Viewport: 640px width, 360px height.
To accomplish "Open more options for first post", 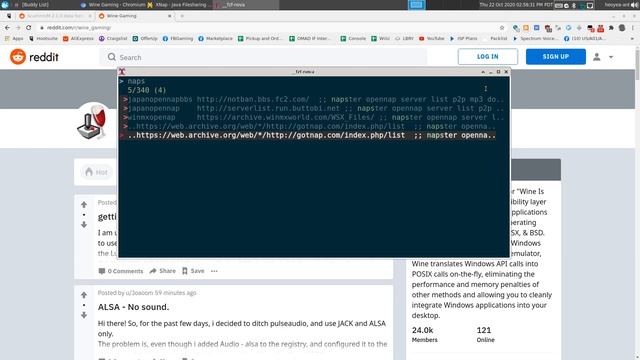I will point(214,271).
